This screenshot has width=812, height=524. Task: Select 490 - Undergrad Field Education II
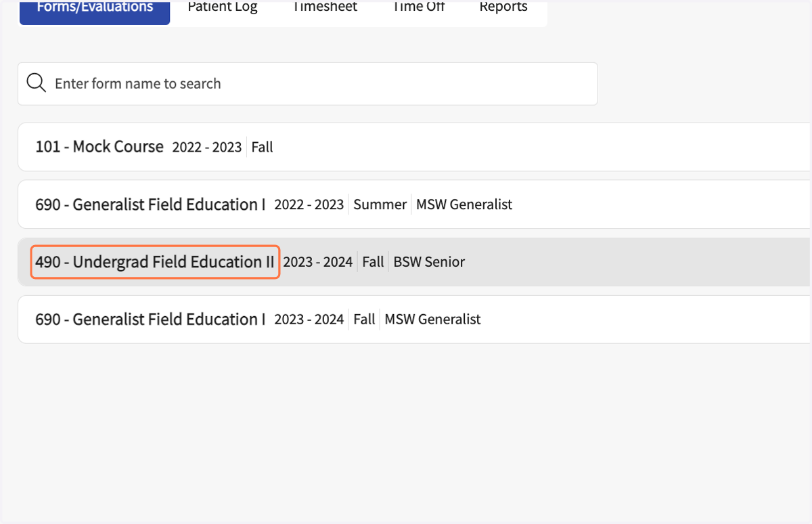155,262
